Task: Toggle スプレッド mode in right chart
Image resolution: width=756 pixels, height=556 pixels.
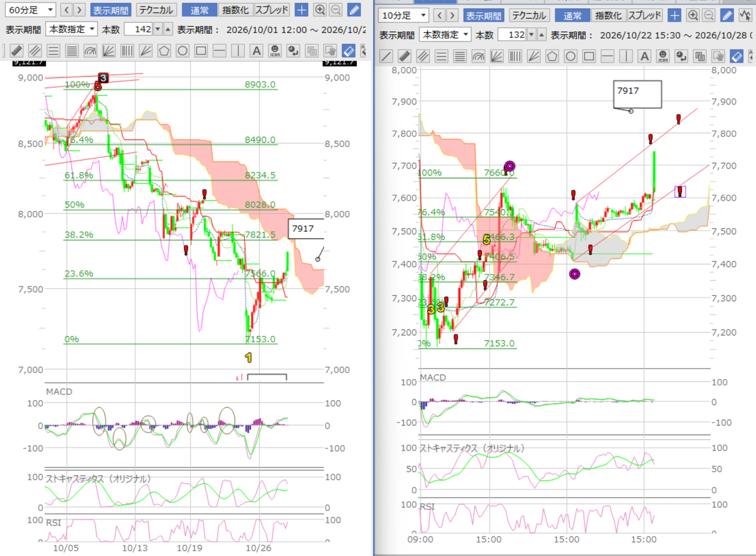Action: click(x=644, y=15)
